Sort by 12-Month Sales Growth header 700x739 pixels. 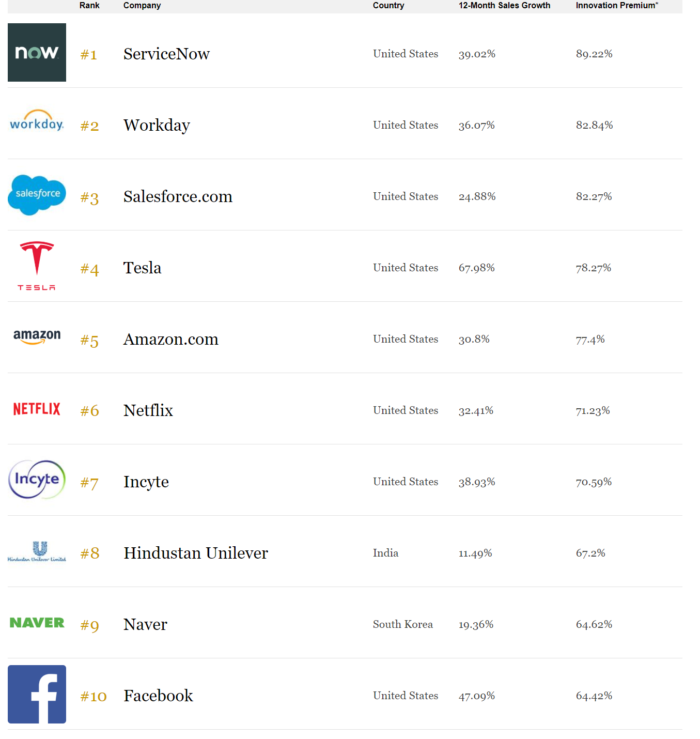pos(504,6)
